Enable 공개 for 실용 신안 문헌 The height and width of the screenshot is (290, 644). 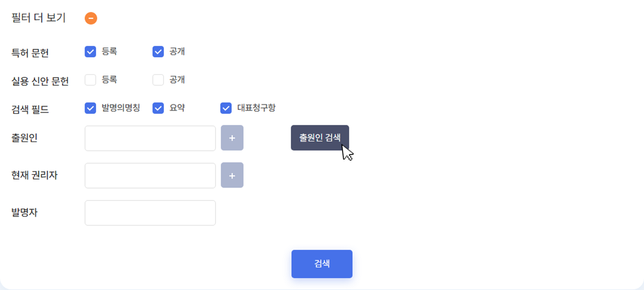click(158, 80)
